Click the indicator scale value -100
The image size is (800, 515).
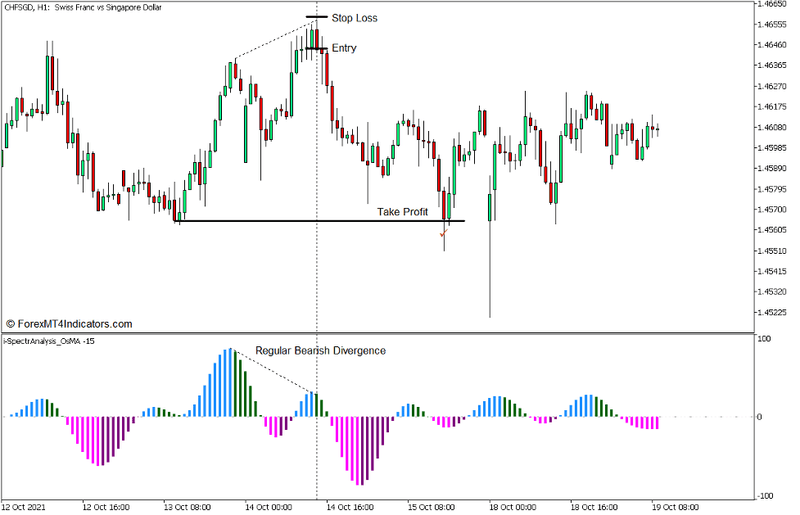point(766,496)
